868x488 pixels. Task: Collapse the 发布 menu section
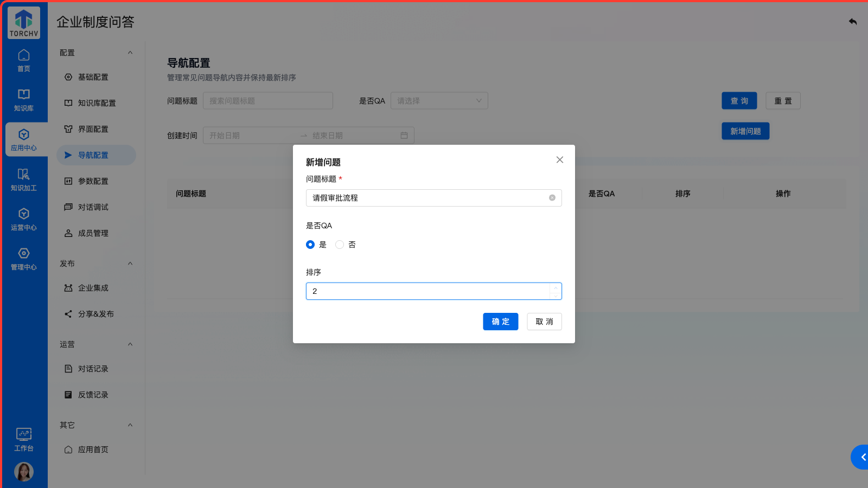pyautogui.click(x=130, y=264)
